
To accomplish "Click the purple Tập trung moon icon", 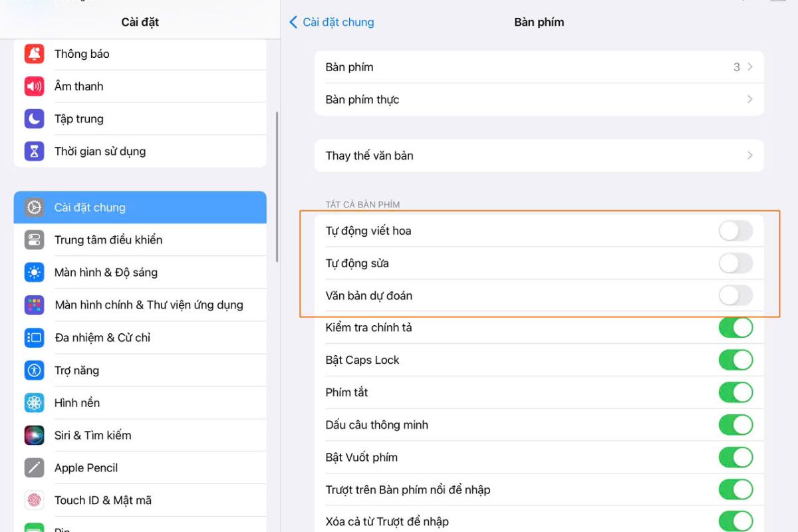I will (34, 119).
